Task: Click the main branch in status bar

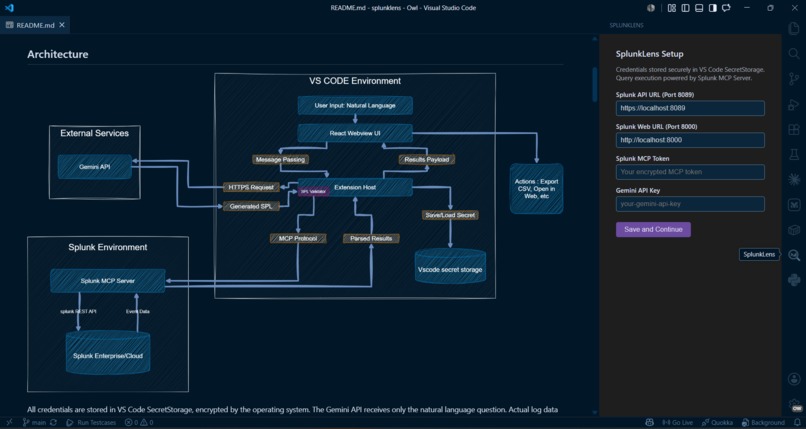Action: (x=34, y=422)
